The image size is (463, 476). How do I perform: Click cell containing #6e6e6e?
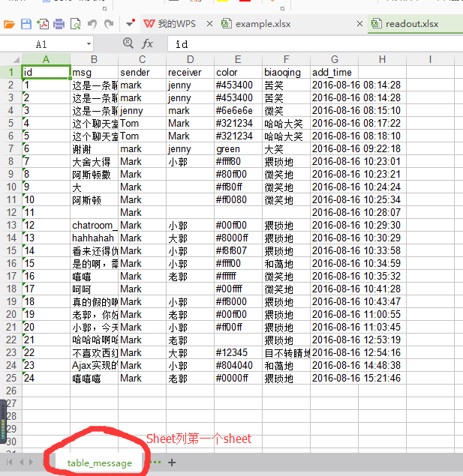[x=238, y=111]
